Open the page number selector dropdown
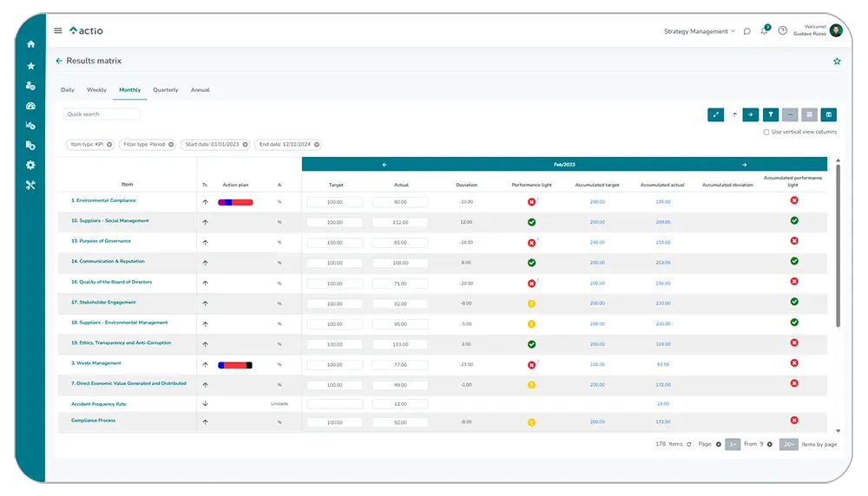 (733, 444)
